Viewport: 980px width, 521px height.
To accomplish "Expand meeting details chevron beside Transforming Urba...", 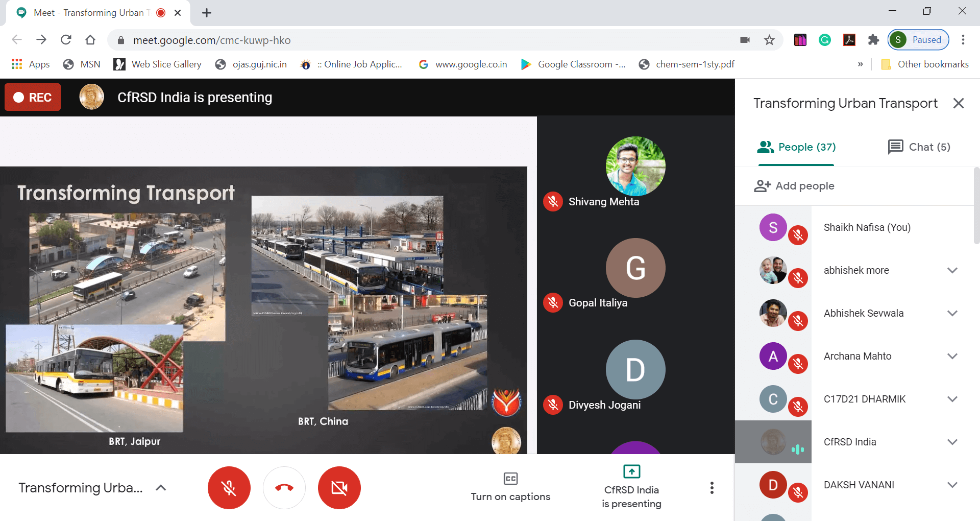I will [x=161, y=488].
